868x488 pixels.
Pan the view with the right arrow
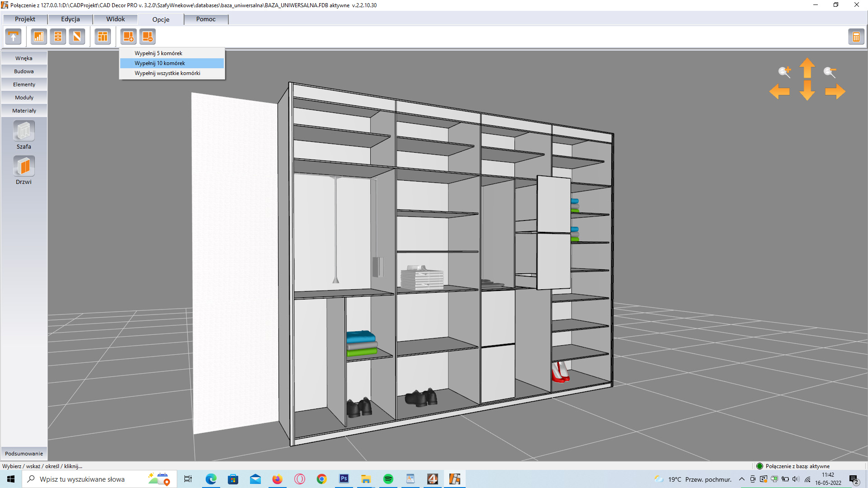835,91
